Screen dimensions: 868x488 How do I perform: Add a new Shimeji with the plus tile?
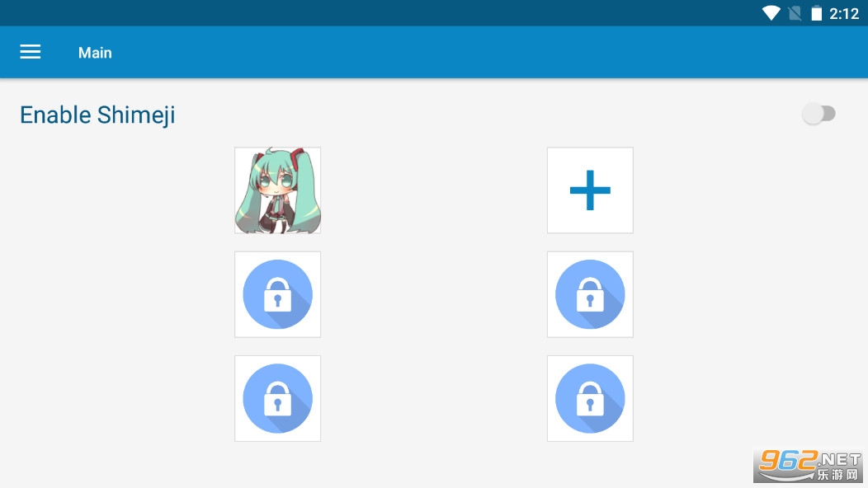pyautogui.click(x=590, y=190)
